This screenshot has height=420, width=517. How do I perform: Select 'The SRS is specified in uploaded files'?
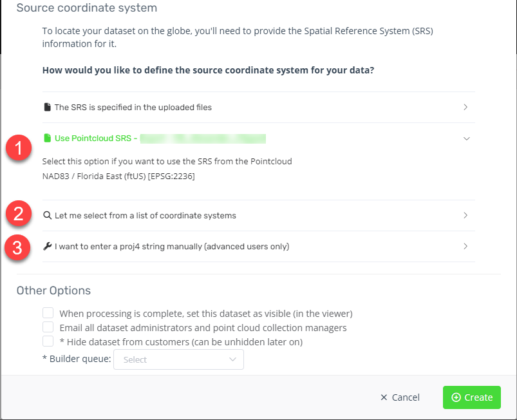pos(133,108)
